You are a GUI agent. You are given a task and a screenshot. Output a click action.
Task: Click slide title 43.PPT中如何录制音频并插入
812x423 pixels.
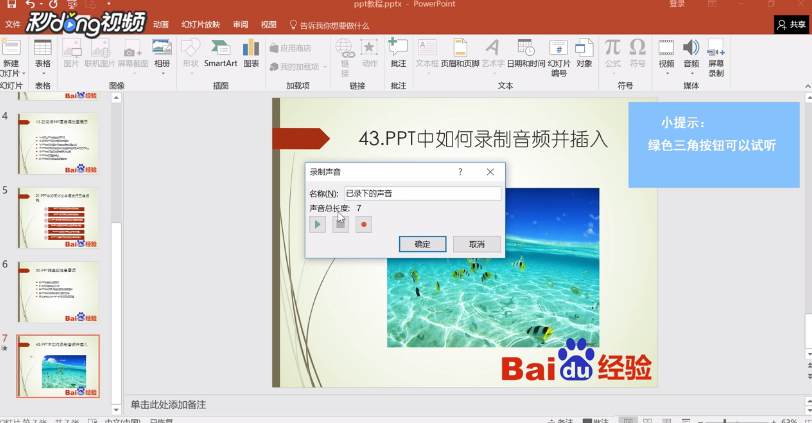point(483,139)
